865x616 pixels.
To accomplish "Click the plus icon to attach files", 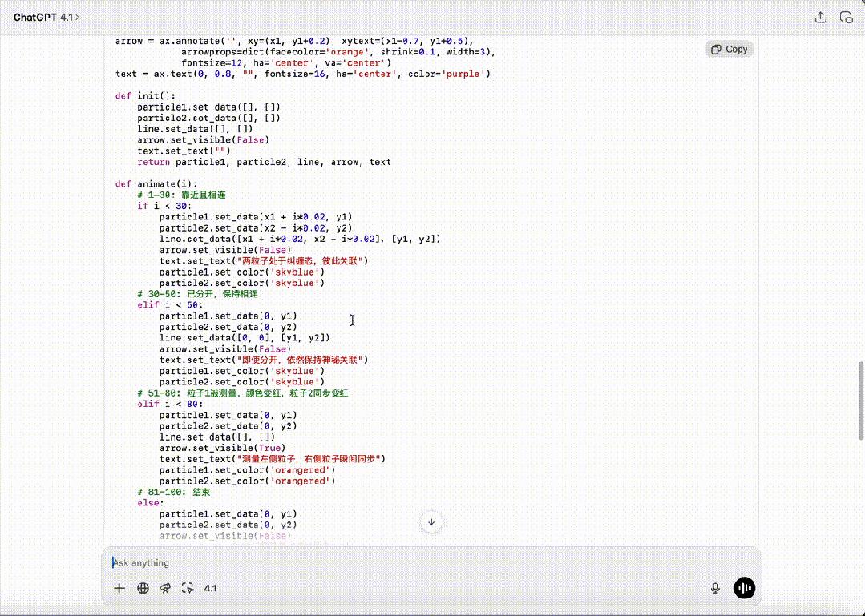I will click(119, 588).
